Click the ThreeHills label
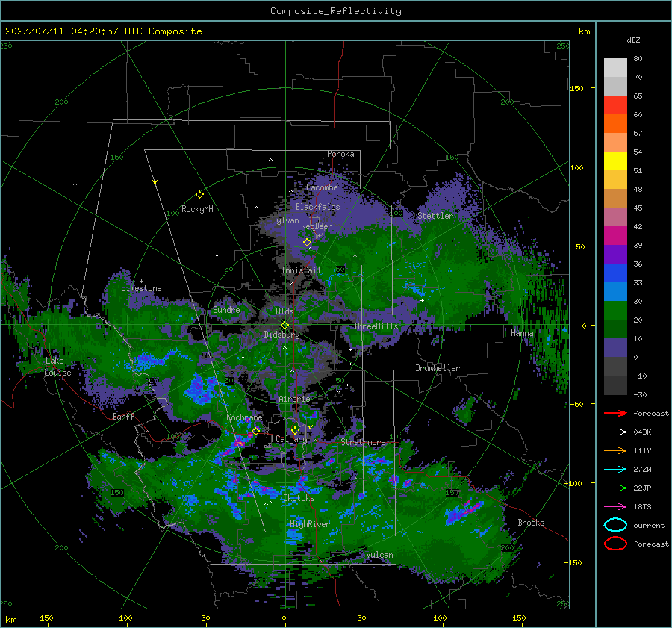This screenshot has height=628, width=672. [x=376, y=326]
